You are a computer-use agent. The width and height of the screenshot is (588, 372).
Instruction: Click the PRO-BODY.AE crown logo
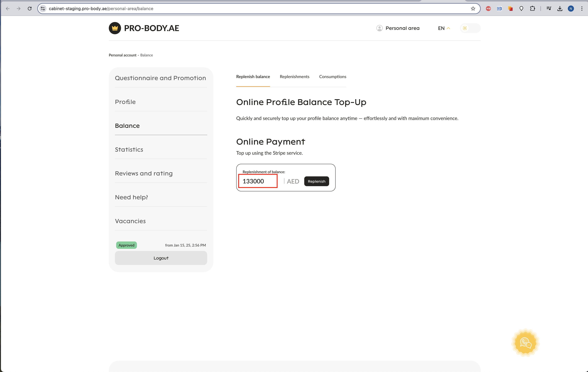pyautogui.click(x=115, y=28)
